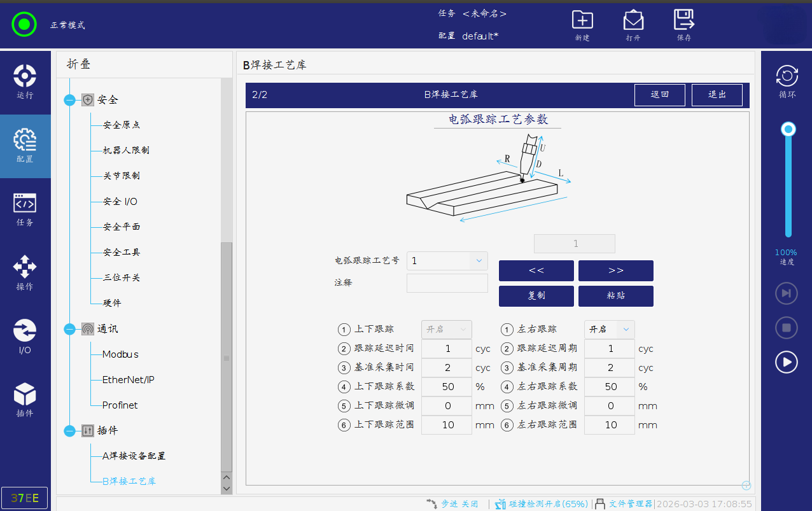Click the 上下跟踪微调 value field
812x511 pixels.
447,406
